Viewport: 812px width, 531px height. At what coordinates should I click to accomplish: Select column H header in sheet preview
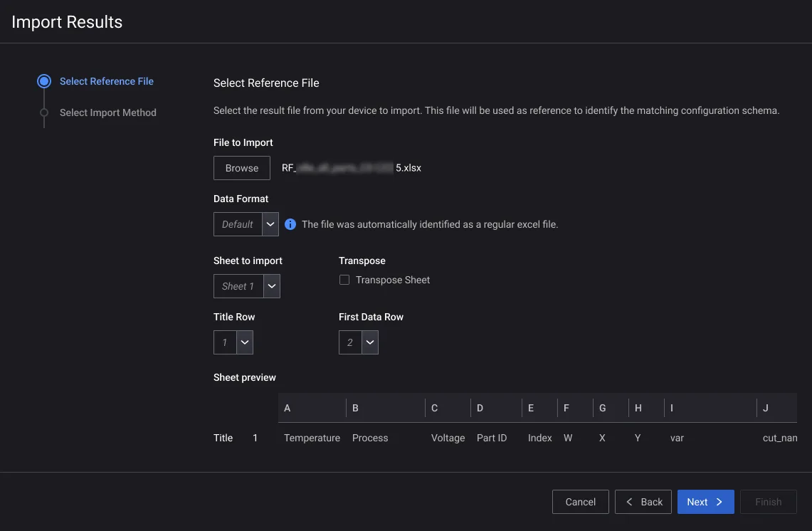coord(647,408)
